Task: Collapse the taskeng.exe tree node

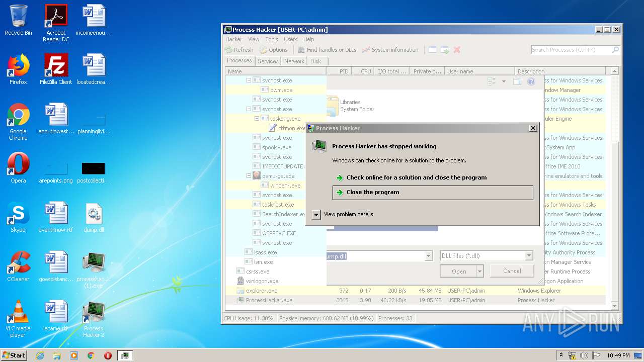Action: click(257, 119)
